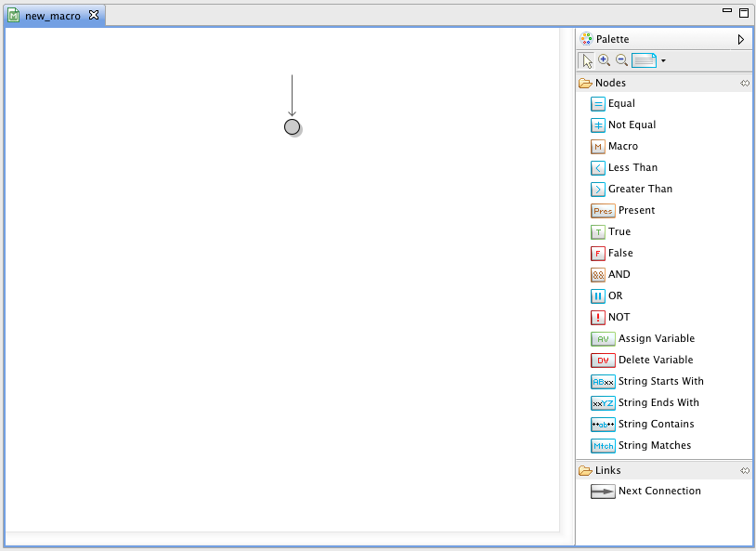Collapse the Nodes palette drawer

click(x=611, y=84)
